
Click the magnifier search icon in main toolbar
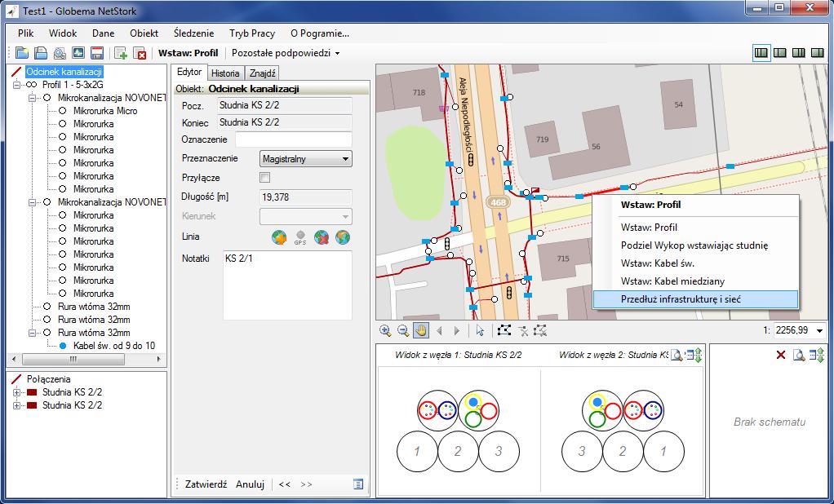(x=60, y=53)
